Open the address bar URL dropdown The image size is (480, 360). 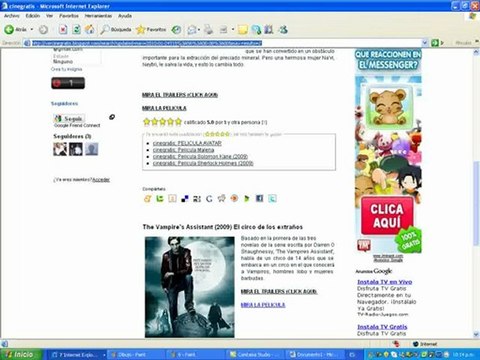click(x=424, y=43)
